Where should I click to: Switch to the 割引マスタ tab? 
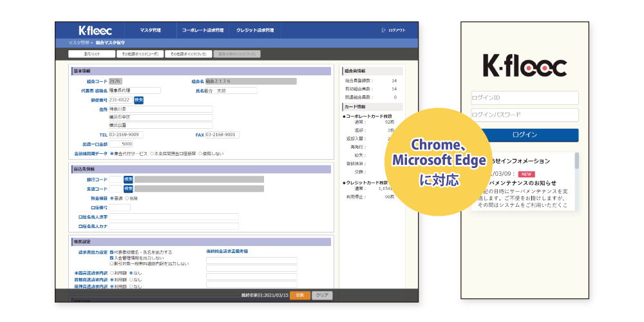point(92,54)
